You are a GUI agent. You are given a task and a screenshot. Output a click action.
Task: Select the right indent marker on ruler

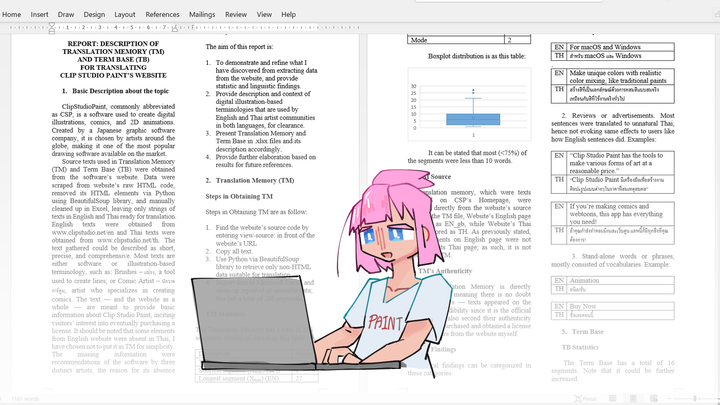click(x=174, y=29)
